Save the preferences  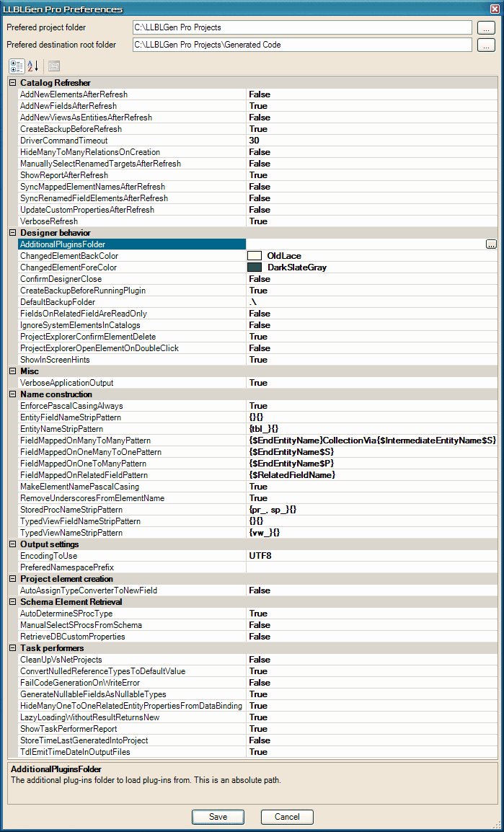218,817
